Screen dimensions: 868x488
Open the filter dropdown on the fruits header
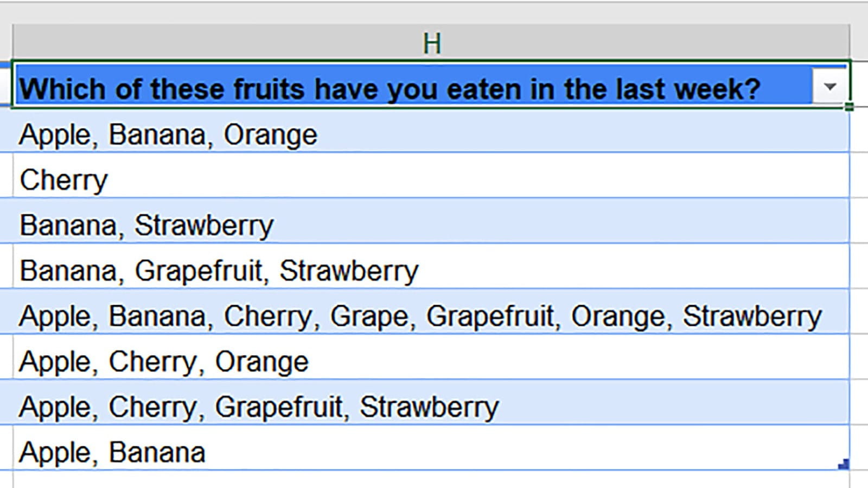coord(829,87)
